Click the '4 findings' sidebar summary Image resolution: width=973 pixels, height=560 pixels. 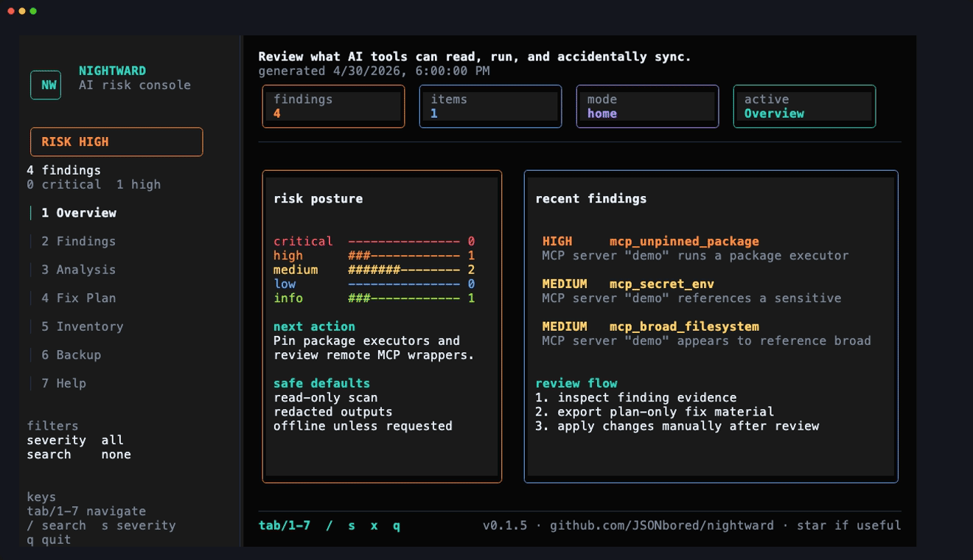[x=63, y=170]
